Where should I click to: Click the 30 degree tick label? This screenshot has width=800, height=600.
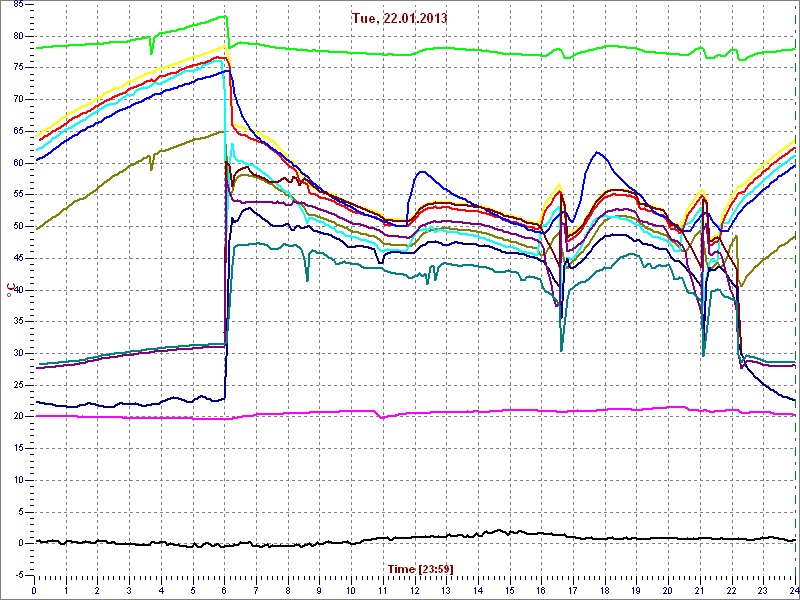[18, 354]
